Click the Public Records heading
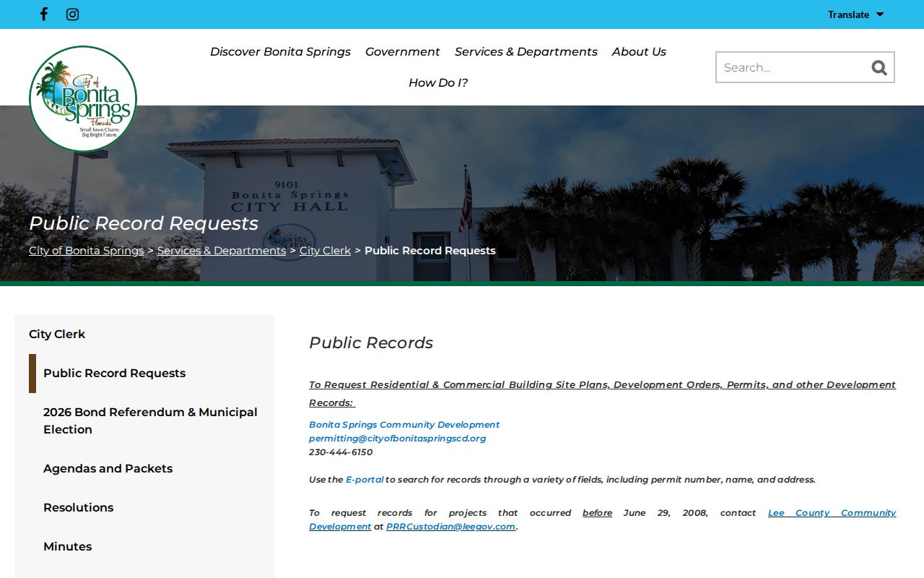Screen dimensions: 924x578 371,342
